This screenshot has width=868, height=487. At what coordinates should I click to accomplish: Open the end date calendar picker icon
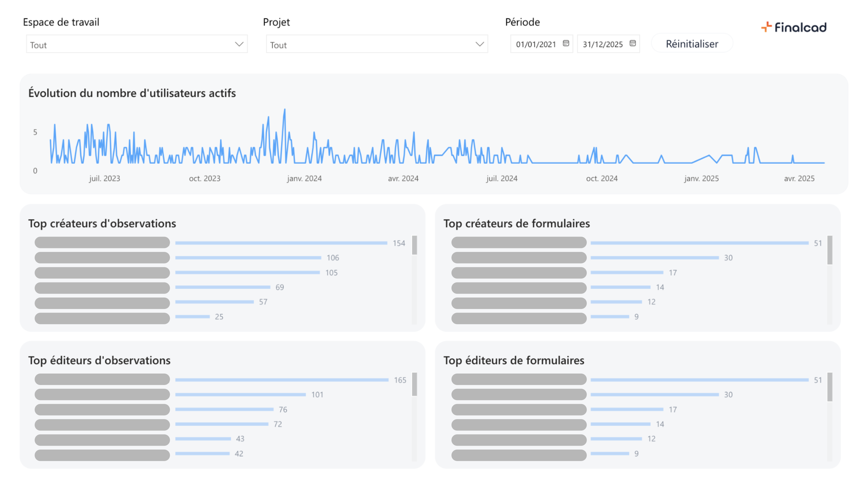coord(633,43)
